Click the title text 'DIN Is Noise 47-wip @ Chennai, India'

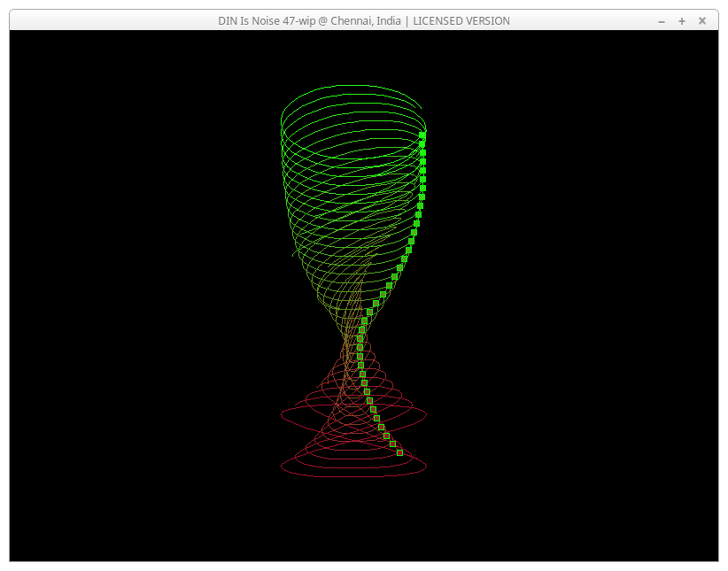coord(310,21)
